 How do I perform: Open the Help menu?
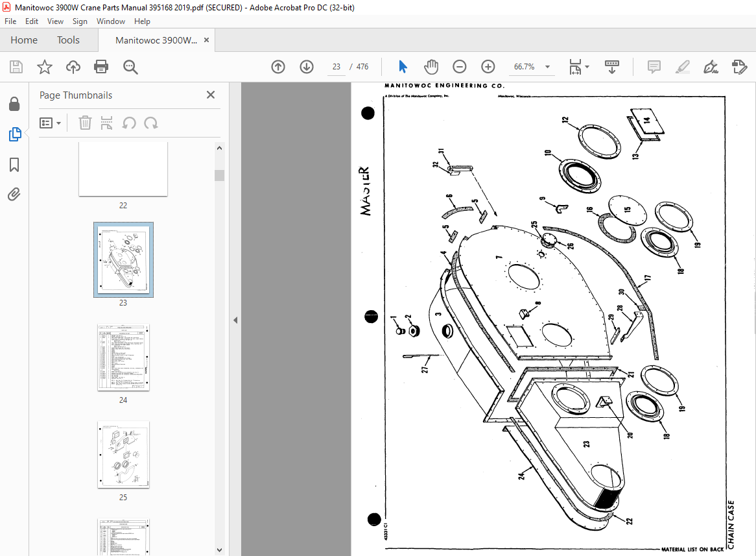(x=142, y=21)
